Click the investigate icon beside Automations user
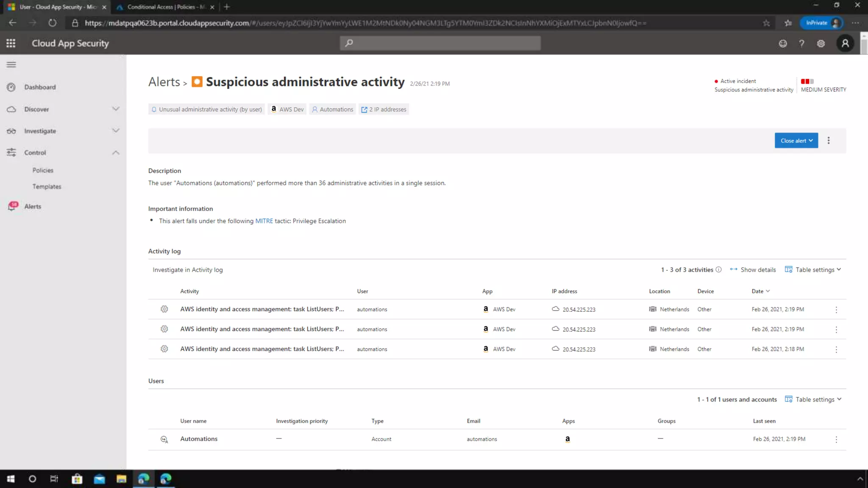 (164, 439)
